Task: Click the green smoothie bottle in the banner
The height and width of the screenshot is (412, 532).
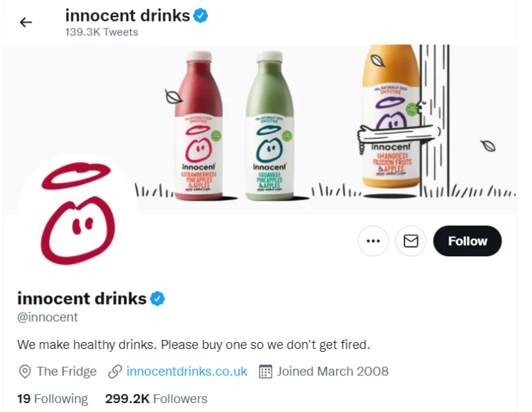Action: (269, 128)
